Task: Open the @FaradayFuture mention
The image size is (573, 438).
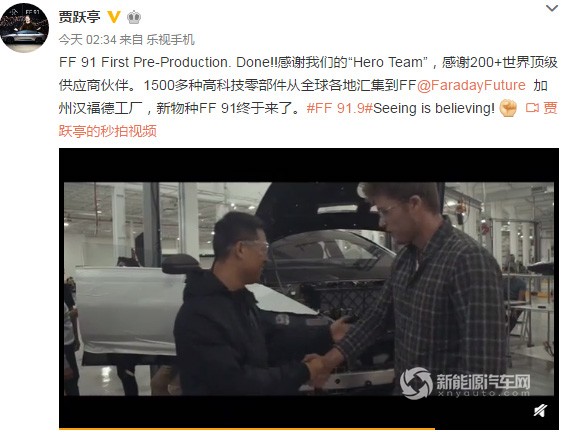Action: click(x=471, y=85)
